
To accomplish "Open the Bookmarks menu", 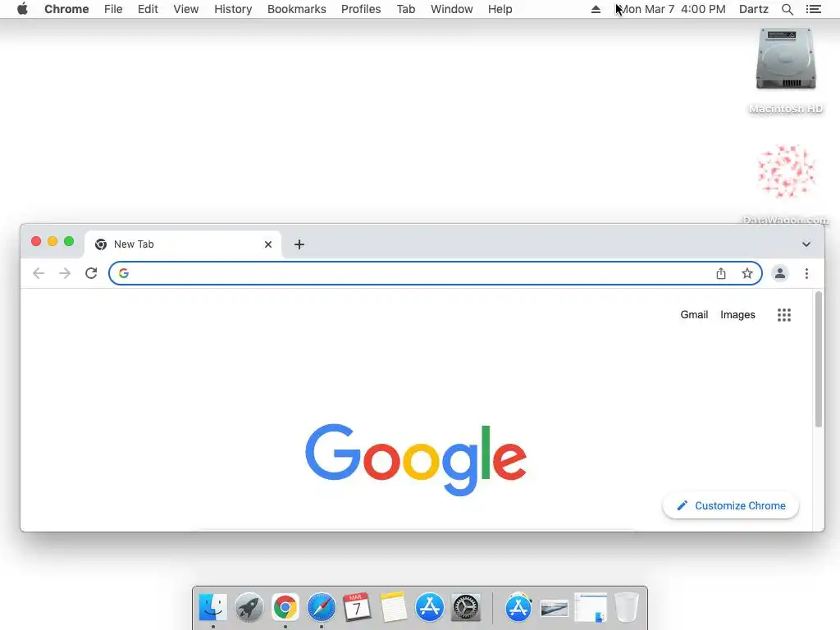I will click(297, 9).
